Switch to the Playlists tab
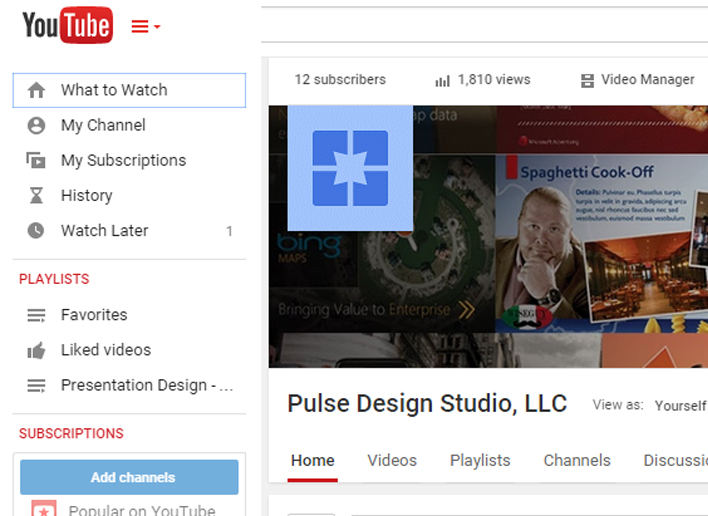 tap(480, 460)
